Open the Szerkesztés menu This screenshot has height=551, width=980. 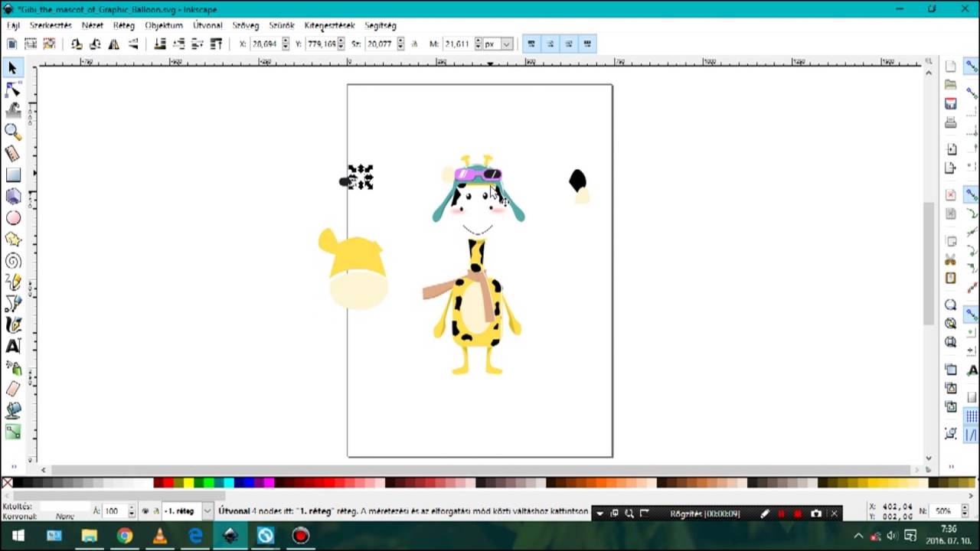click(x=51, y=25)
